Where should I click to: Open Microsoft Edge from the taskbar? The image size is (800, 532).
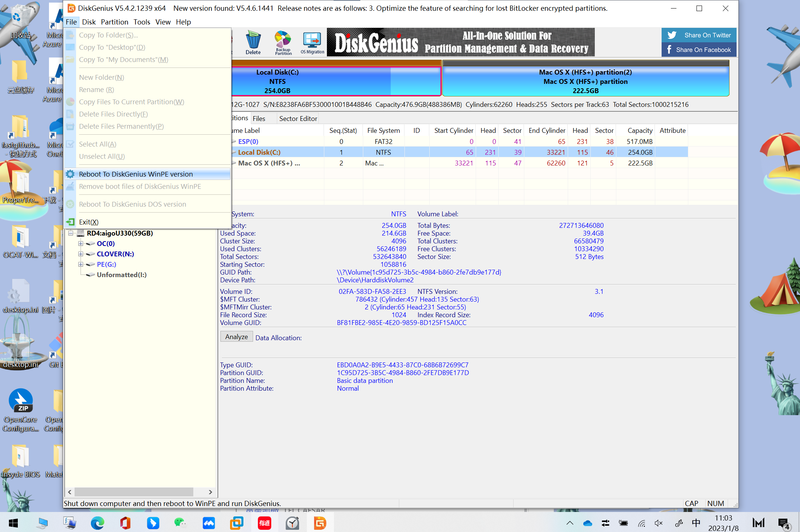(x=97, y=523)
